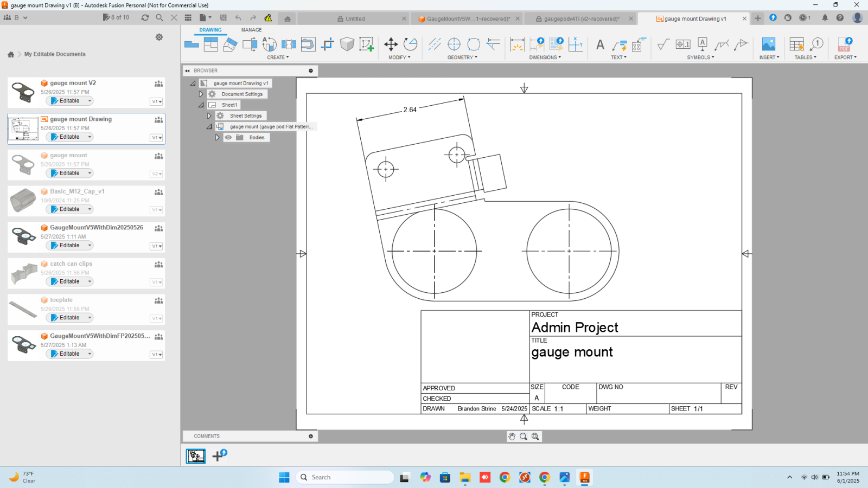Viewport: 868px width, 488px height.
Task: Click the Export PDF icon
Action: click(845, 44)
